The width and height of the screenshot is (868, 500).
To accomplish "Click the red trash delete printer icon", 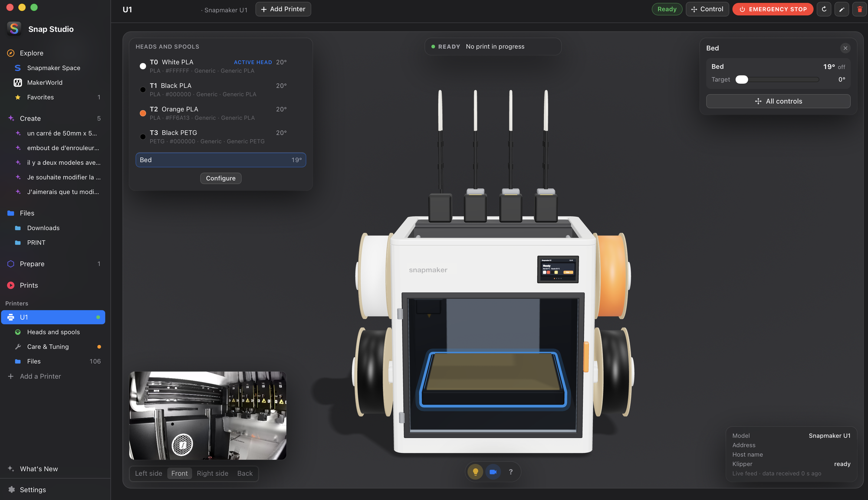I will [859, 9].
